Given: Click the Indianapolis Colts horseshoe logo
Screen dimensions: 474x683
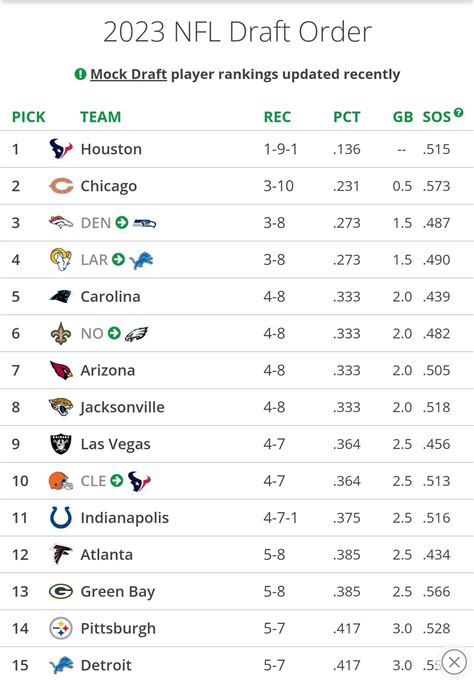Looking at the screenshot, I should 61,518.
